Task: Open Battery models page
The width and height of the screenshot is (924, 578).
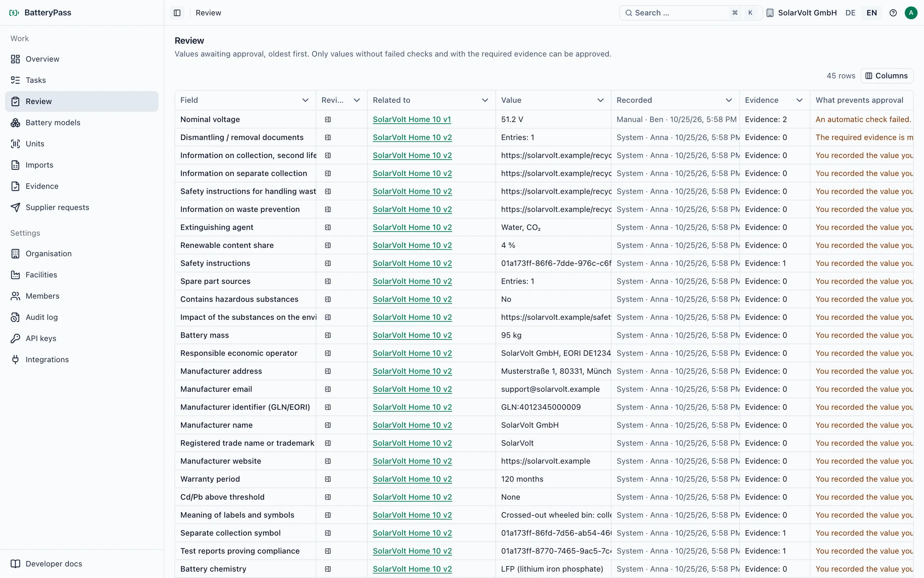Action: coord(82,123)
